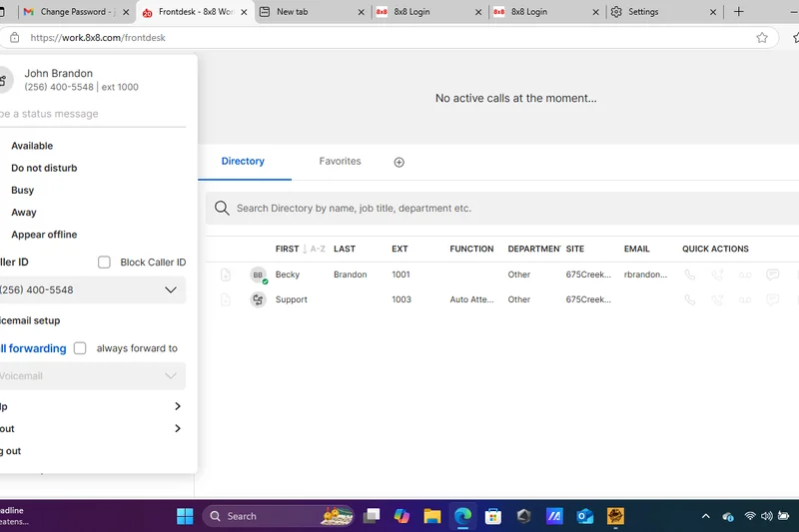This screenshot has width=799, height=532.
Task: Expand the Help submenu chevron
Action: [178, 406]
